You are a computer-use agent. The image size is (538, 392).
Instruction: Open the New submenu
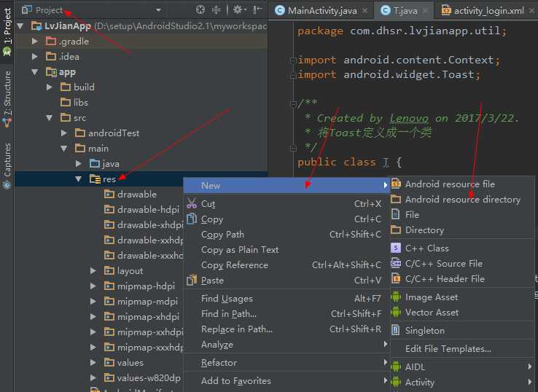286,186
